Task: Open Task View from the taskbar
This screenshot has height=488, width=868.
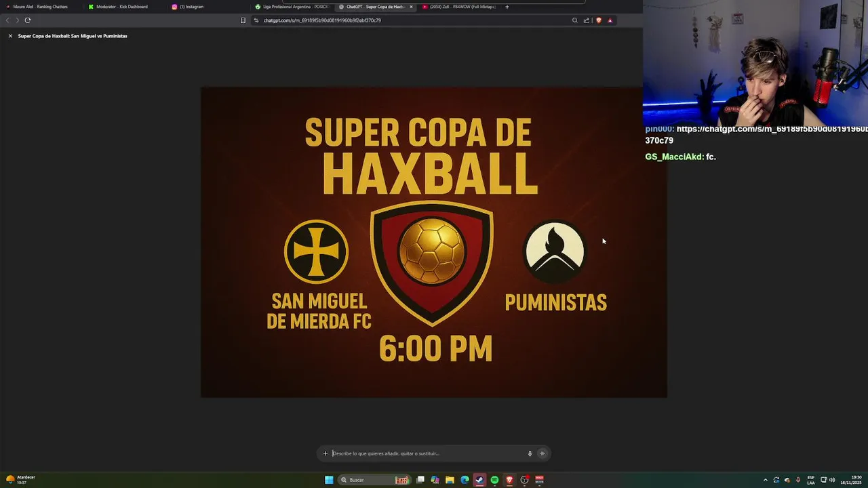Action: pos(420,480)
